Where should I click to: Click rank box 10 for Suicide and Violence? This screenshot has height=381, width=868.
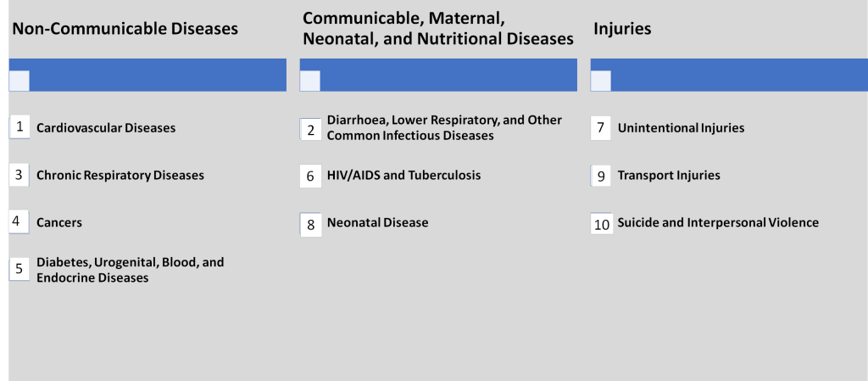coord(602,224)
